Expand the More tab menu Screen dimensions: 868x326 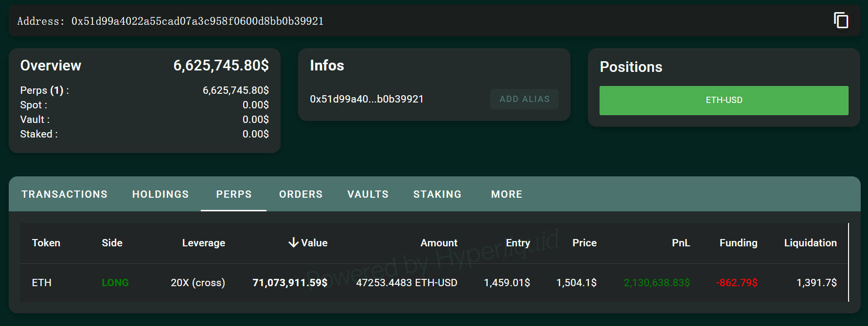click(506, 194)
